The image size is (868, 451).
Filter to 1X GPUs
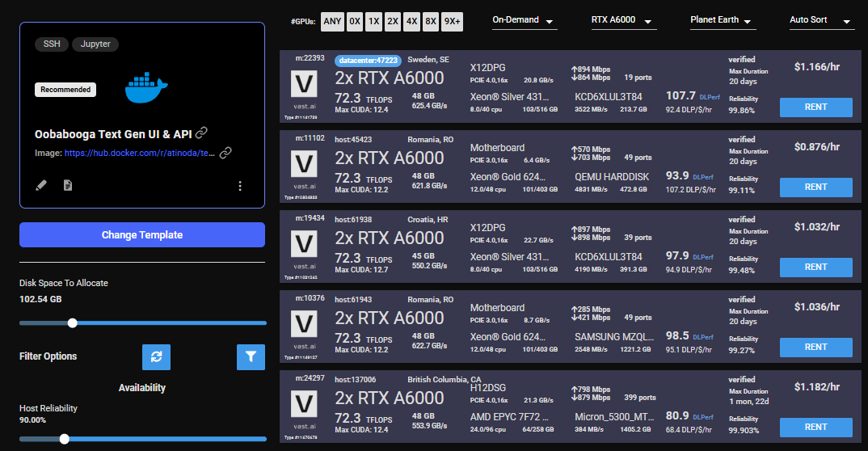373,22
